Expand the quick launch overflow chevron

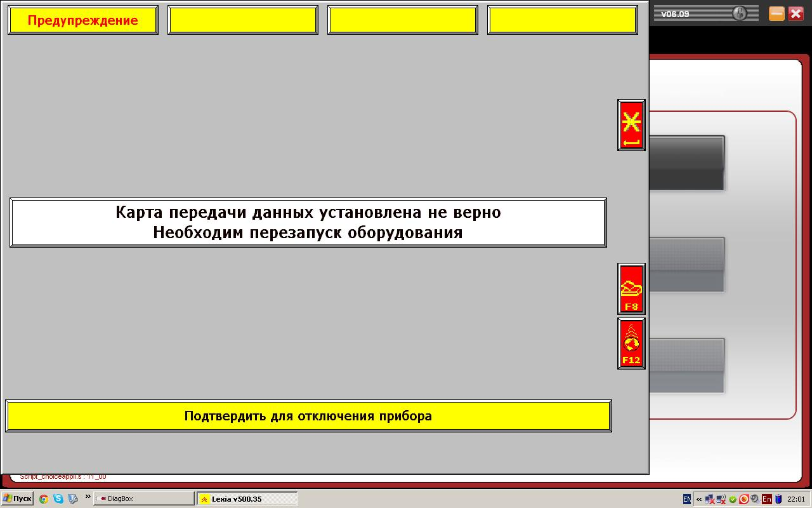tap(88, 497)
